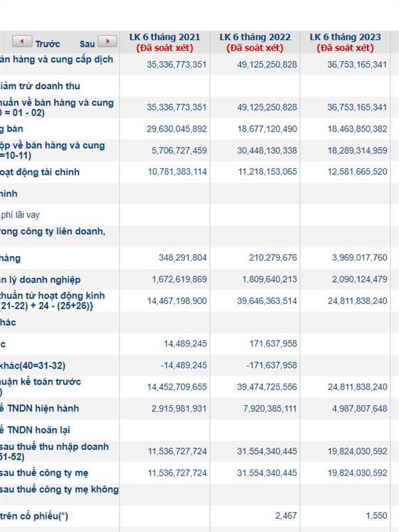The image size is (399, 532).
Task: Select the 2021 value 35,336,773,351 in first row
Action: pos(176,65)
